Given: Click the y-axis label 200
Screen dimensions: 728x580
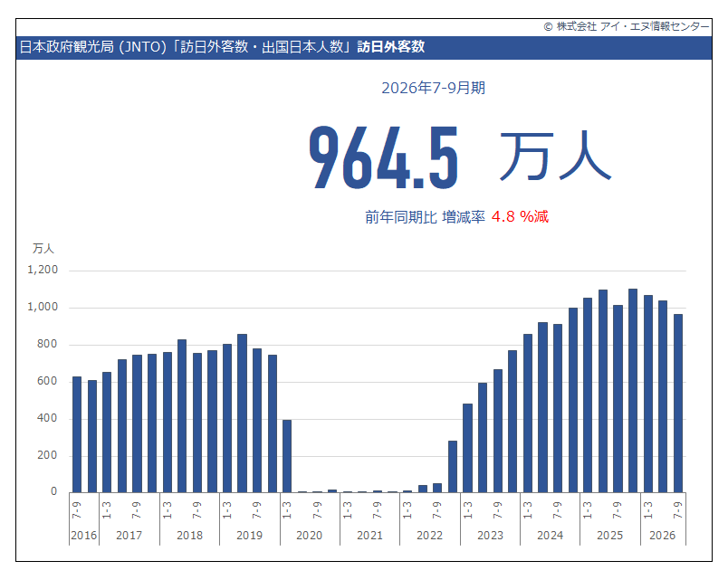Looking at the screenshot, I should [x=47, y=455].
